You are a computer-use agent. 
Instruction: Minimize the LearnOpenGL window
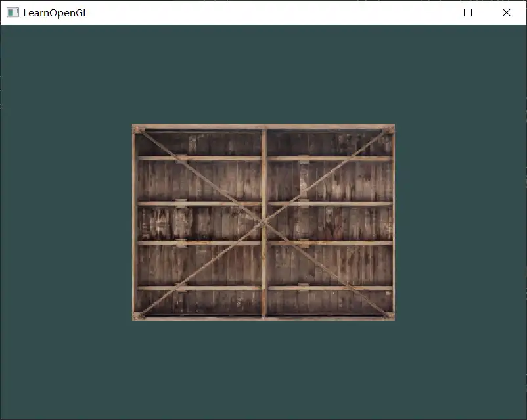point(430,12)
